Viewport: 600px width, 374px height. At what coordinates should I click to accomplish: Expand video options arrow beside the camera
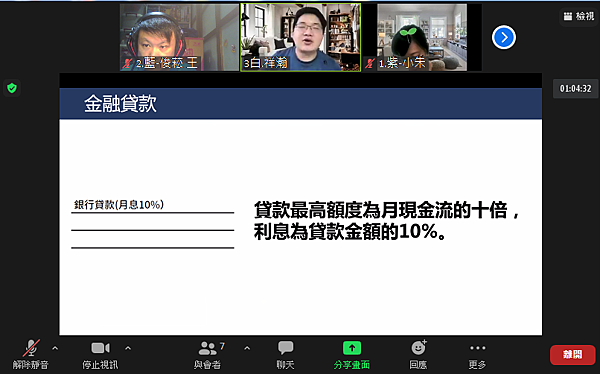click(128, 348)
